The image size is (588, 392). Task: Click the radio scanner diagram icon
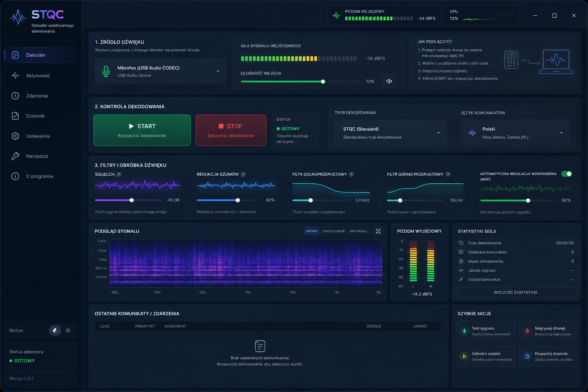click(x=511, y=60)
